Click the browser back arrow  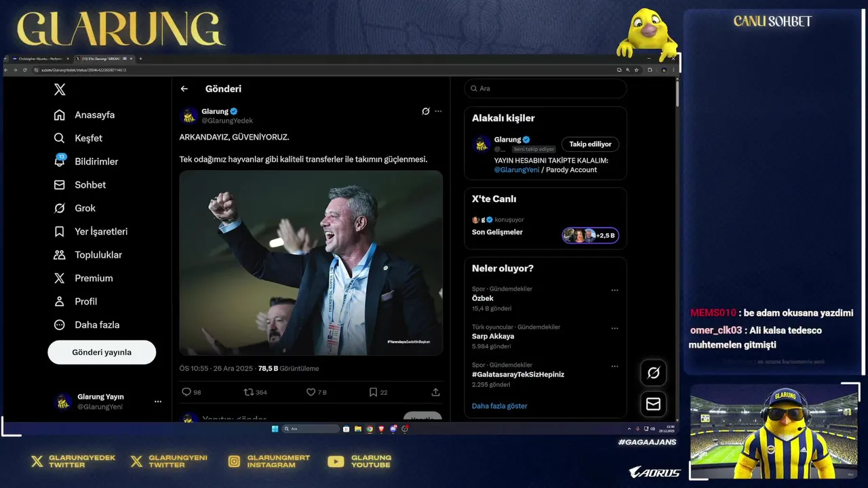pyautogui.click(x=7, y=70)
